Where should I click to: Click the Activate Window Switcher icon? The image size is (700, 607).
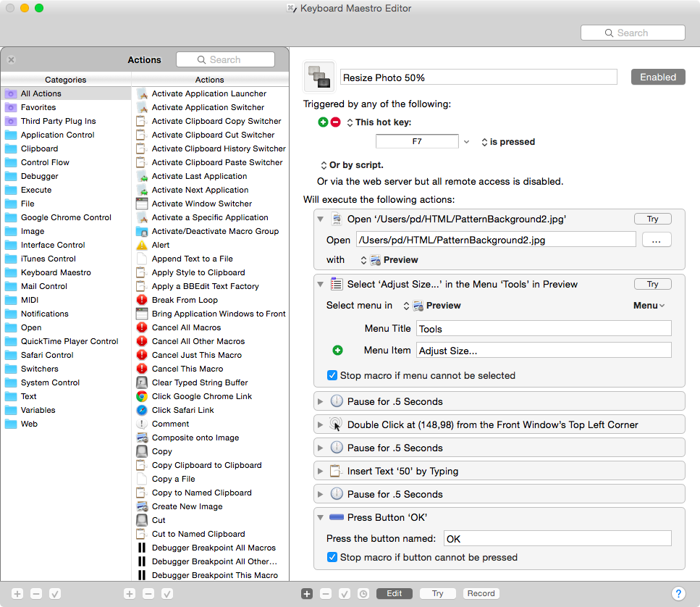tap(141, 204)
